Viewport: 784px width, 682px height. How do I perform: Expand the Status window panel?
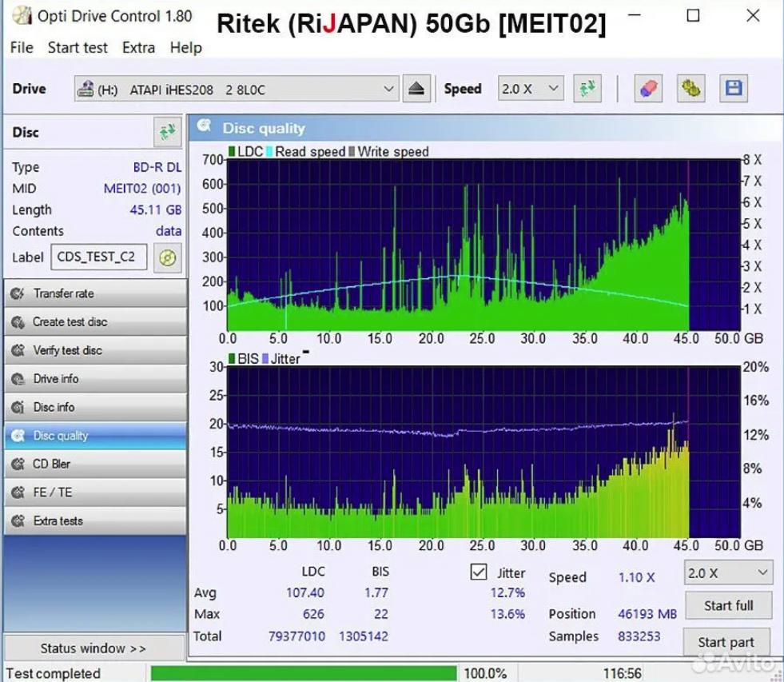tap(94, 648)
